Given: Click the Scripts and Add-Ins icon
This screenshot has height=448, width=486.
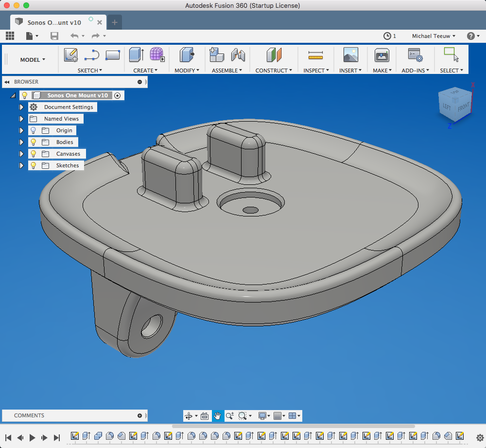Looking at the screenshot, I should [x=415, y=55].
